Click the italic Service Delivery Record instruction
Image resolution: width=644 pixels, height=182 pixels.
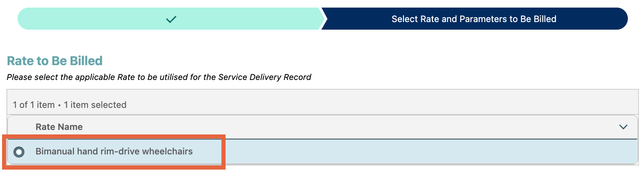tap(159, 77)
